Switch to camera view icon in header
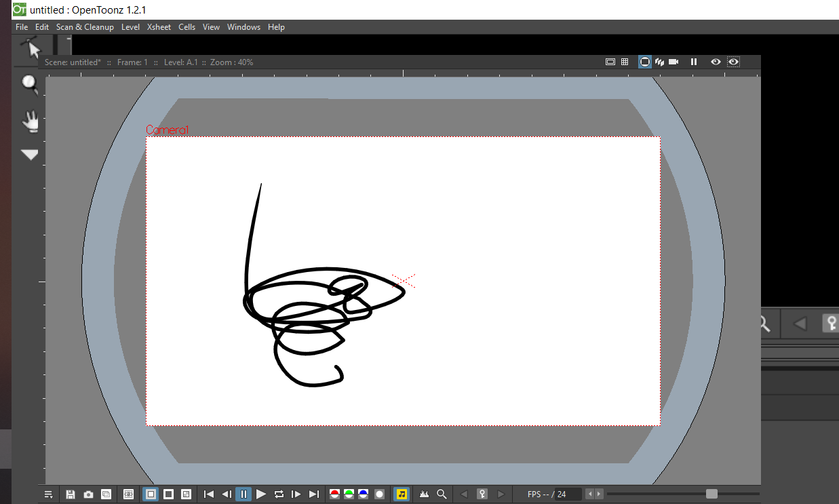Image resolution: width=839 pixels, height=504 pixels. 674,62
